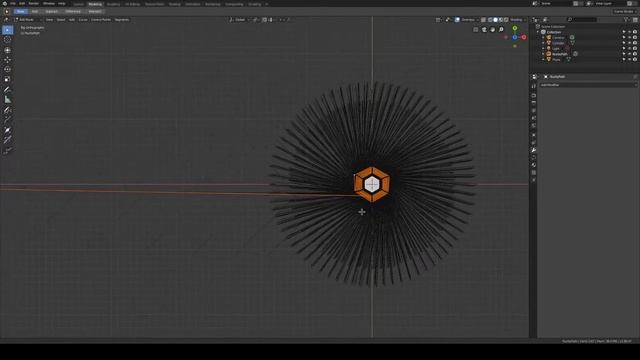Select the 3D Cursor tool
This screenshot has width=640, height=360.
click(7, 40)
